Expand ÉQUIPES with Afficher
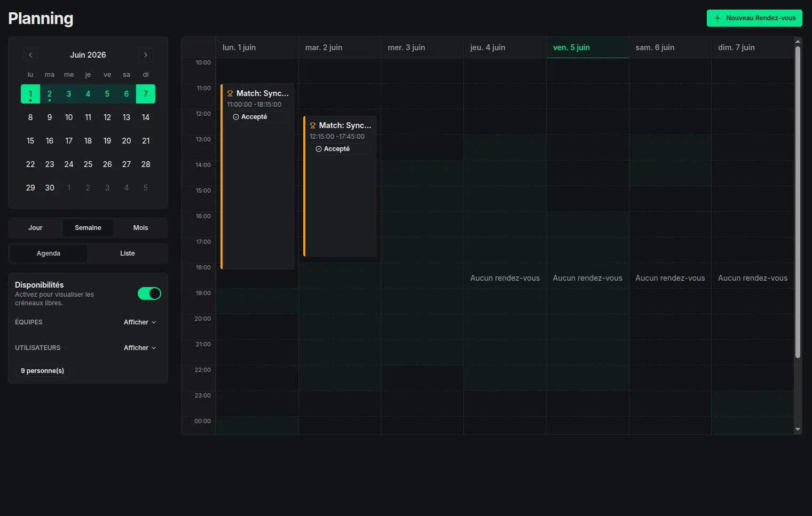This screenshot has height=516, width=812. click(140, 322)
